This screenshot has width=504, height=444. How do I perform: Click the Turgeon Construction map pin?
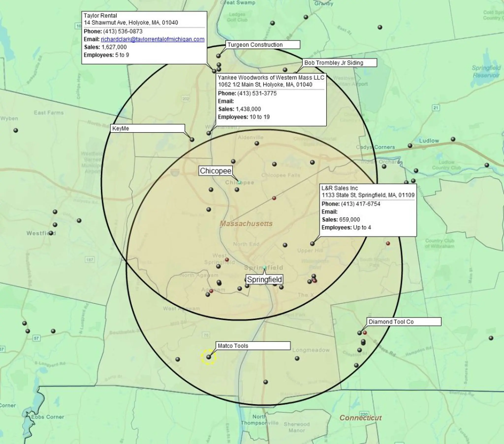[x=218, y=56]
